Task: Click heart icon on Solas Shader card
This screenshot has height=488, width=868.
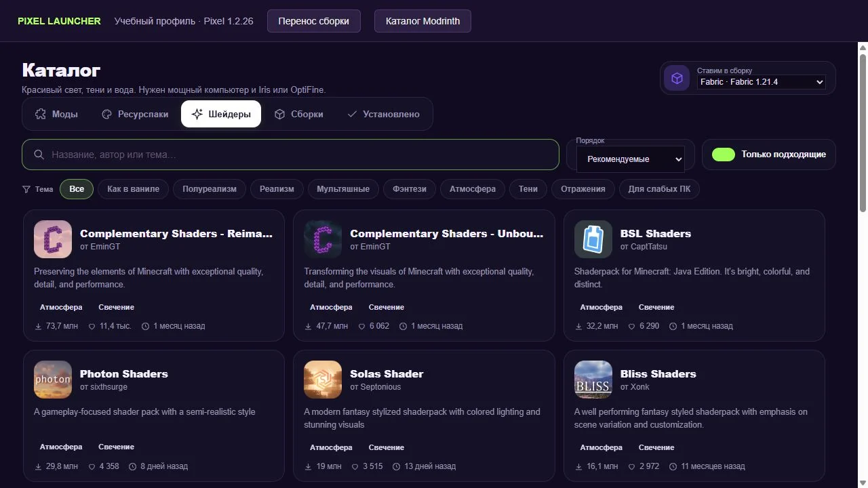Action: pyautogui.click(x=355, y=466)
